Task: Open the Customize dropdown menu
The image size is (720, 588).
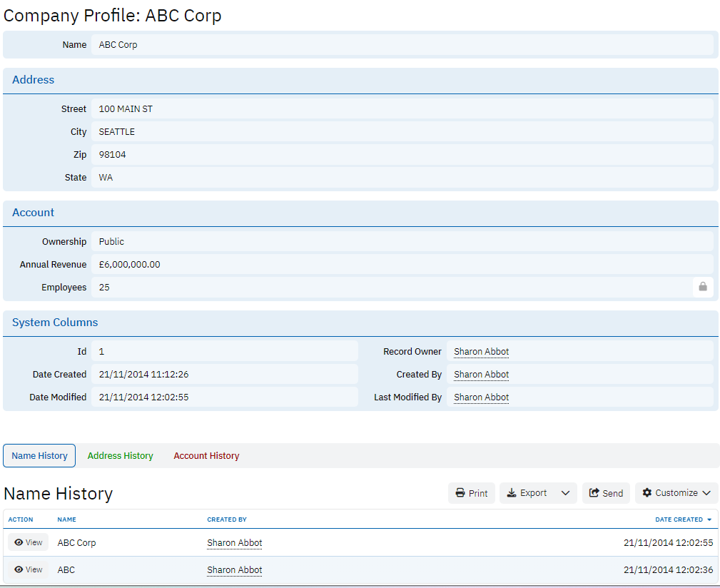Action: point(676,493)
